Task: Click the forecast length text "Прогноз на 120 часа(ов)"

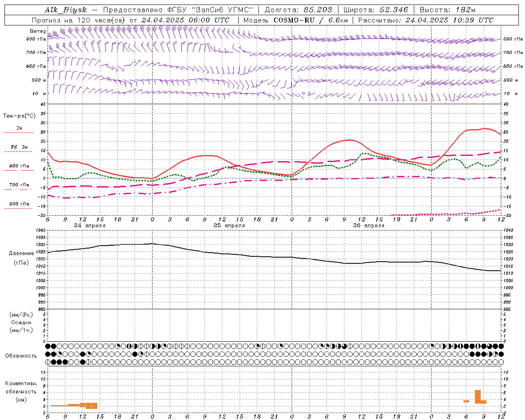Action: 79,20
